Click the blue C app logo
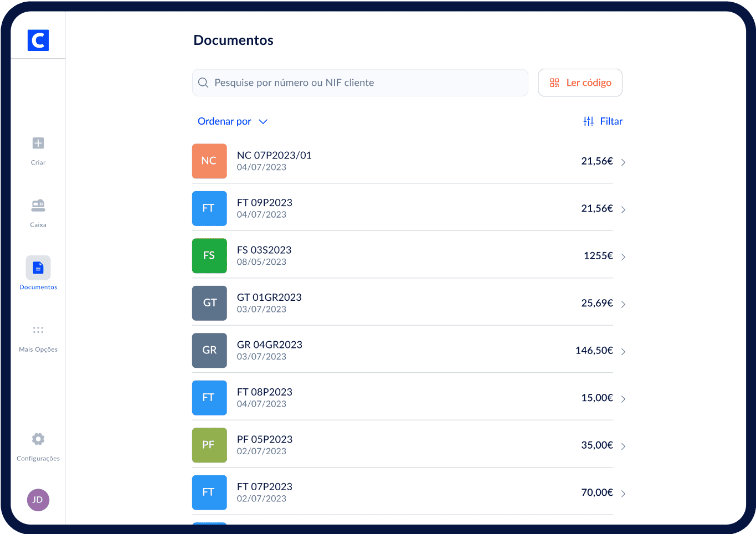 pos(38,40)
